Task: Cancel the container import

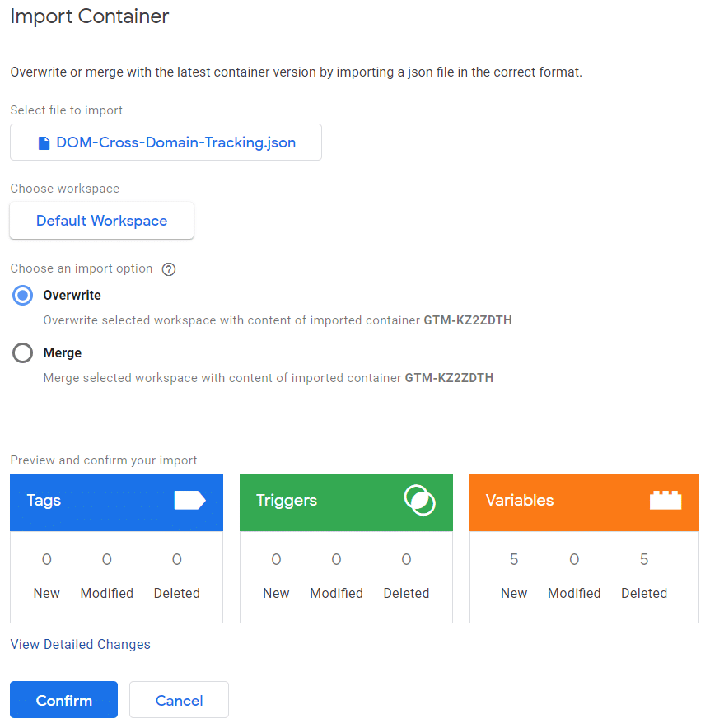Action: pyautogui.click(x=179, y=701)
